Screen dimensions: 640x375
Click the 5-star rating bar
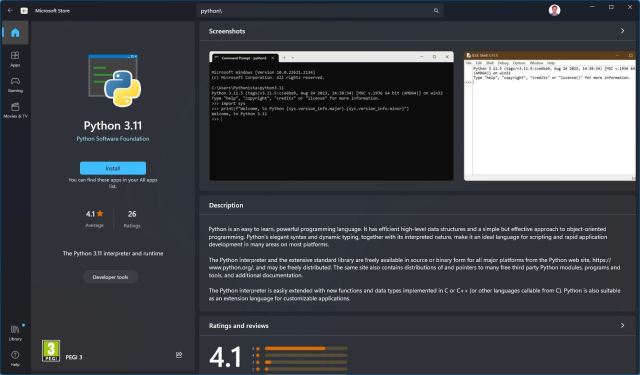coord(306,348)
